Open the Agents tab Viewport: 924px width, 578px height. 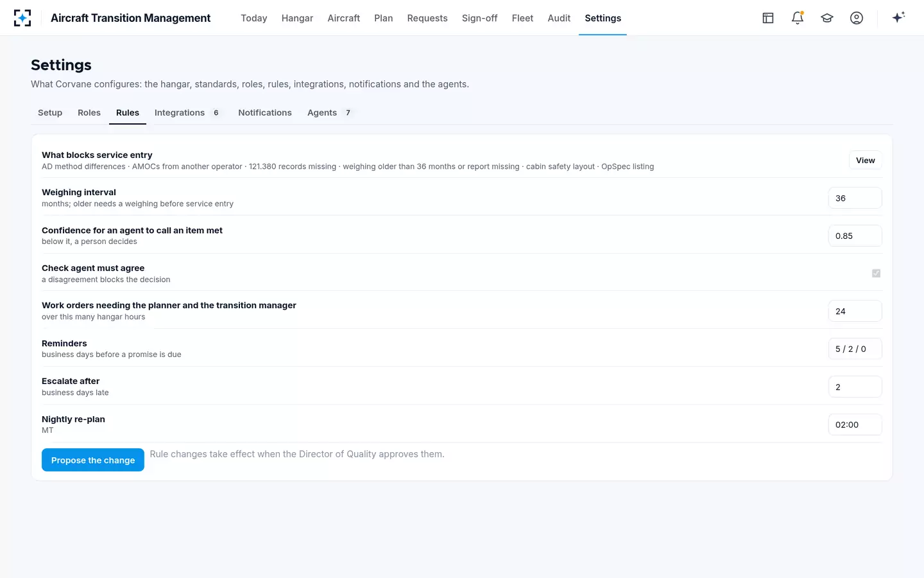pyautogui.click(x=329, y=112)
